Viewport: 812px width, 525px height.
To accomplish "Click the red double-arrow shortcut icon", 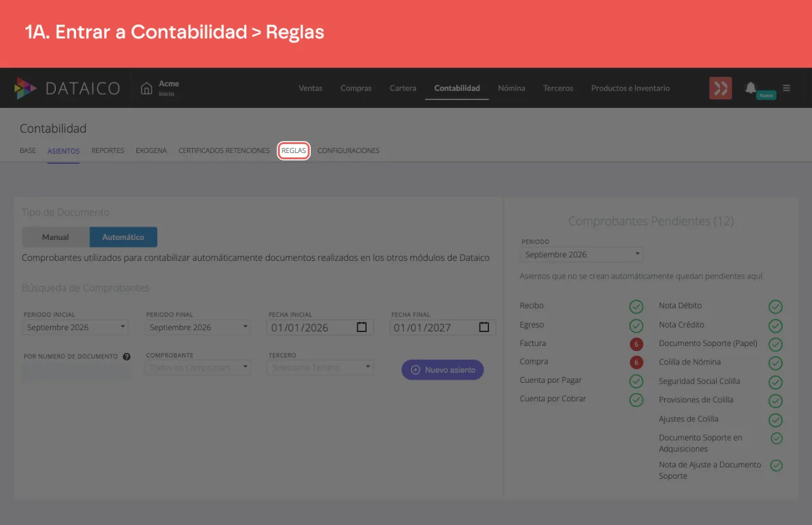I will pos(721,88).
